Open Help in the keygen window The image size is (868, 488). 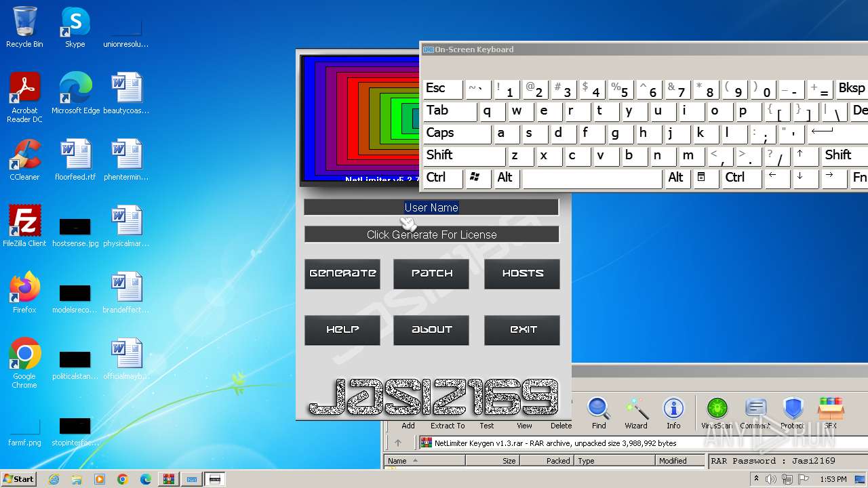342,330
